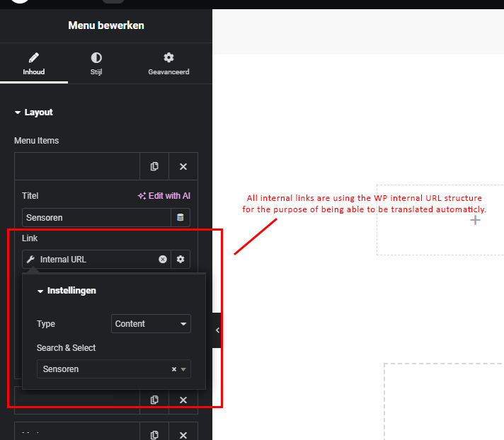Viewport: 504px width, 440px height.
Task: Duplicate the third menu item
Action: [x=154, y=435]
